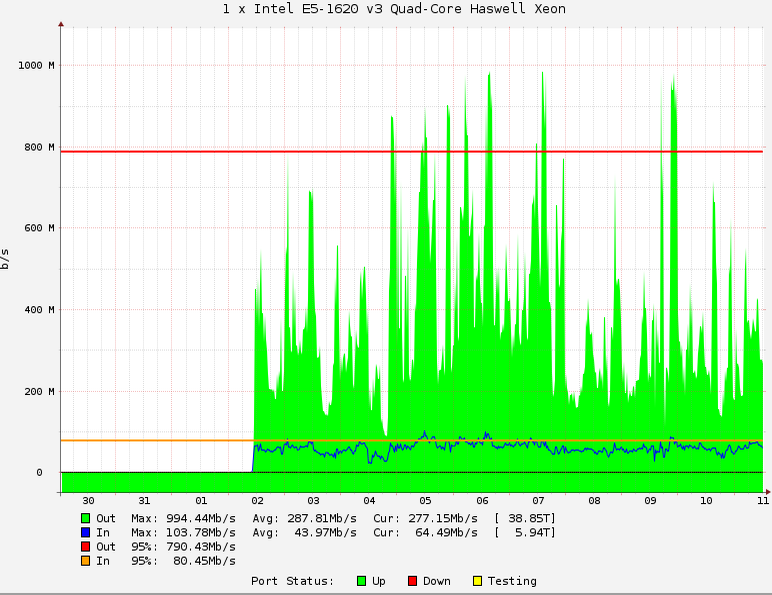Viewport: 772px width, 595px height.
Task: Click the 600 M y-axis label
Action: tap(39, 228)
